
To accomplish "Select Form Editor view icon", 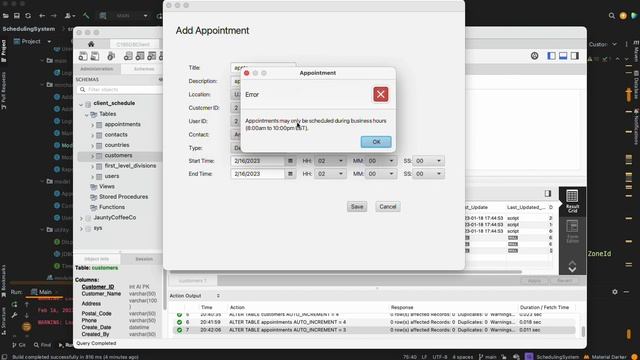I will [572, 231].
